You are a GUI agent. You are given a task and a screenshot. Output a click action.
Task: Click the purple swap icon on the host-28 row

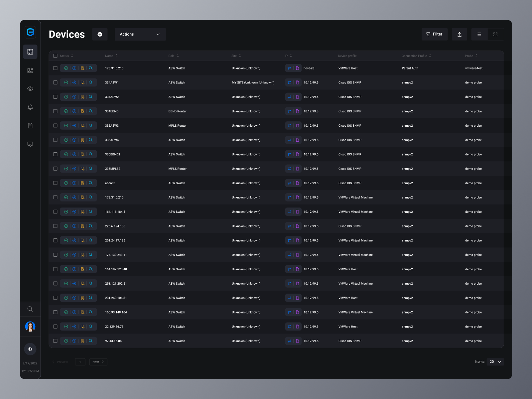pos(289,68)
